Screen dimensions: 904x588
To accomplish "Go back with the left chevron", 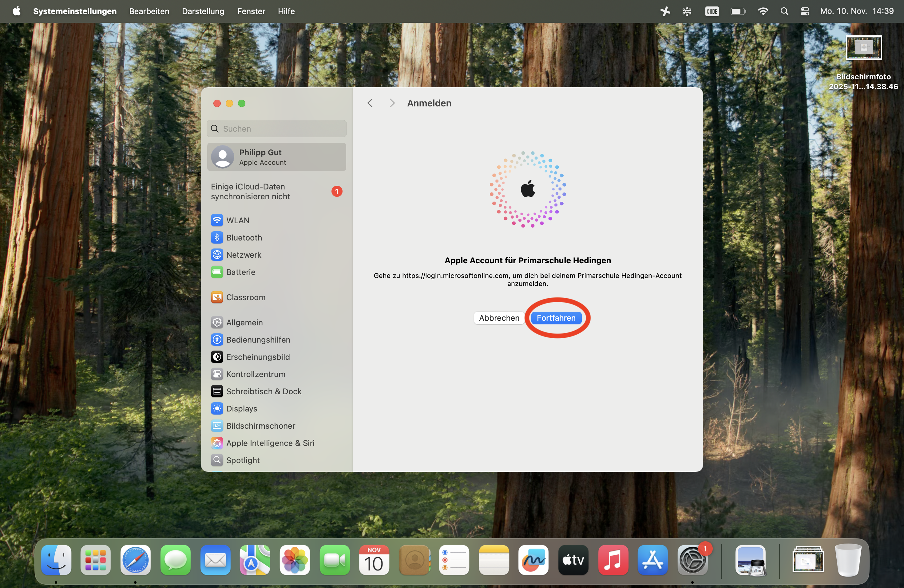I will click(370, 103).
